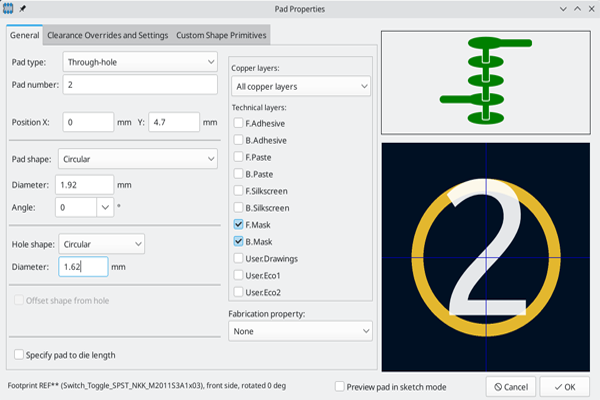Viewport: 600px width, 400px height.
Task: Enable the B.Adhesive layer checkbox
Action: tap(238, 140)
